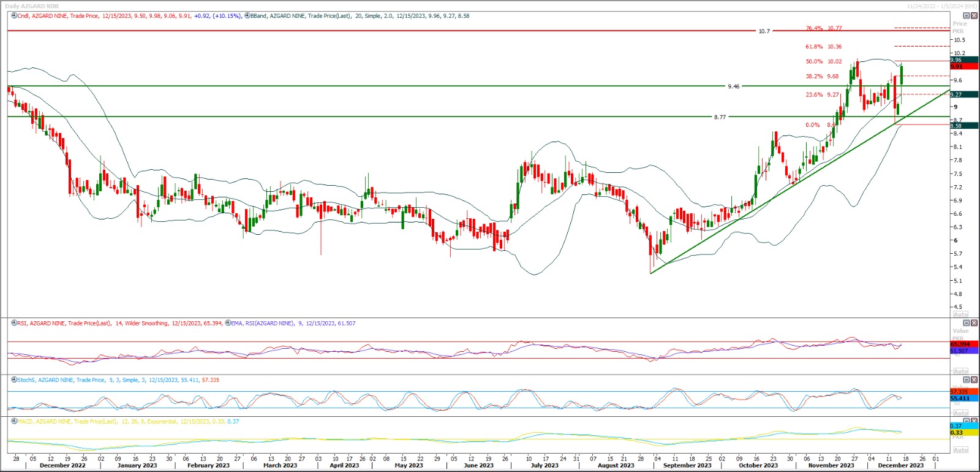This screenshot has height=472, width=980.
Task: Click the 38.2% 9.68 Fibonacci label
Action: click(823, 77)
